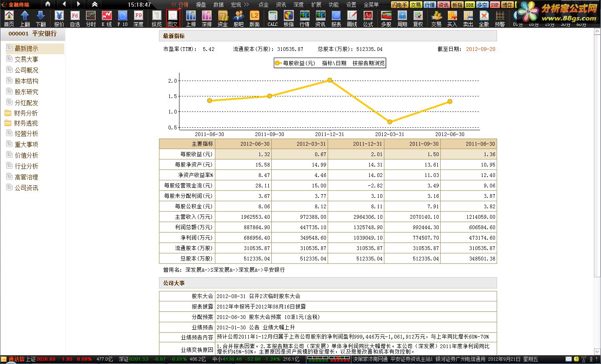Image resolution: width=601 pixels, height=364 pixels.
Task: Open the 宏观 menu
Action: point(236,5)
